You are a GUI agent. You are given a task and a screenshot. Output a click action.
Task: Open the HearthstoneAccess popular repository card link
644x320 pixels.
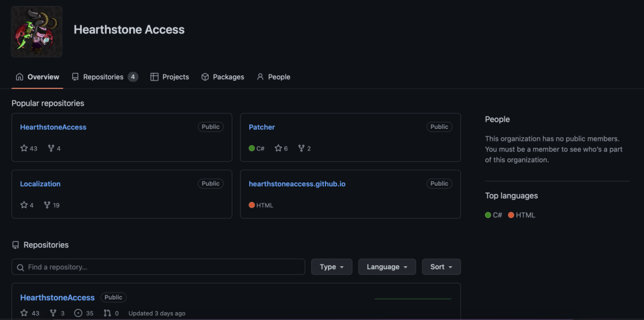(x=53, y=127)
